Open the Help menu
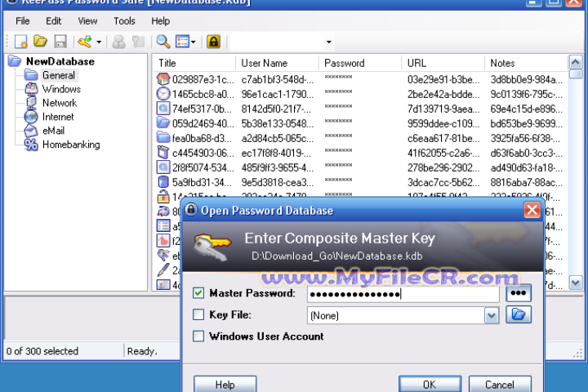Image resolution: width=588 pixels, height=392 pixels. point(161,21)
